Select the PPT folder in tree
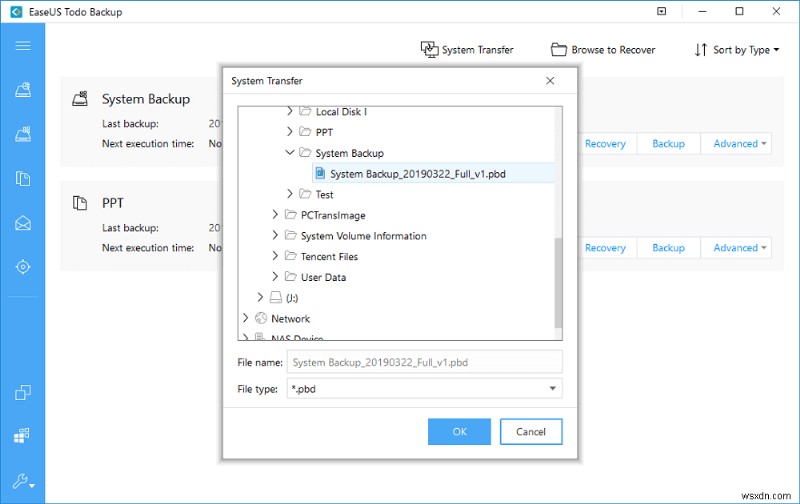800x504 pixels. tap(324, 133)
